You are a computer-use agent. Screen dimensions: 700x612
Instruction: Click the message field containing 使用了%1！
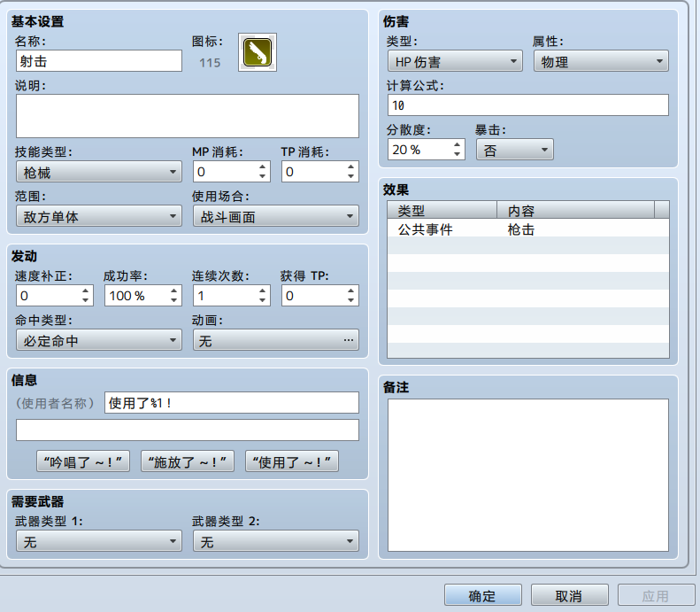(x=232, y=402)
